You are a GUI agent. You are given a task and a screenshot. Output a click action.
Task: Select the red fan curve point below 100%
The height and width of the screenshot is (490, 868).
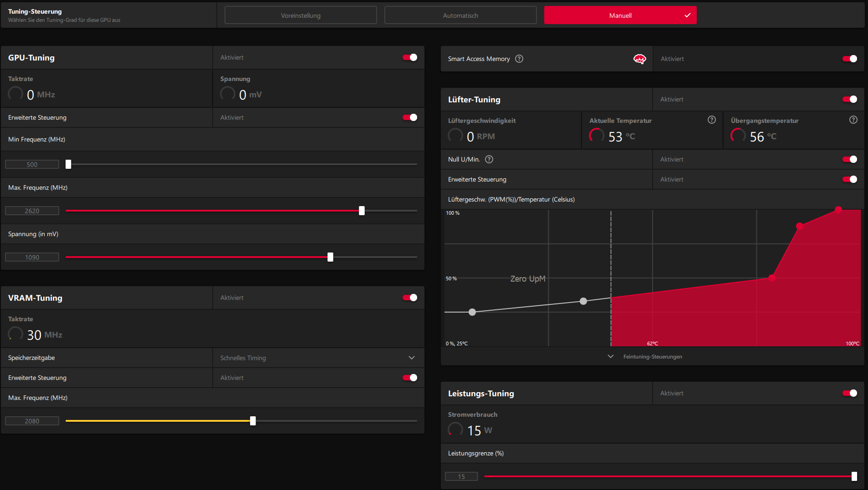800,226
